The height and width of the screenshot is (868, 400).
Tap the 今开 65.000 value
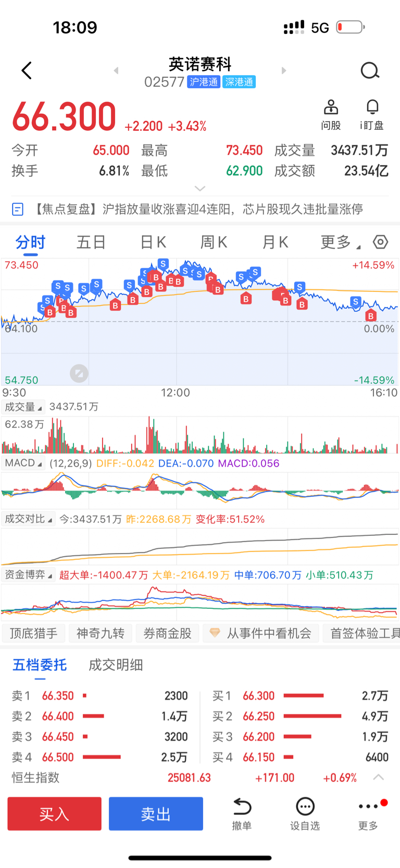click(111, 151)
